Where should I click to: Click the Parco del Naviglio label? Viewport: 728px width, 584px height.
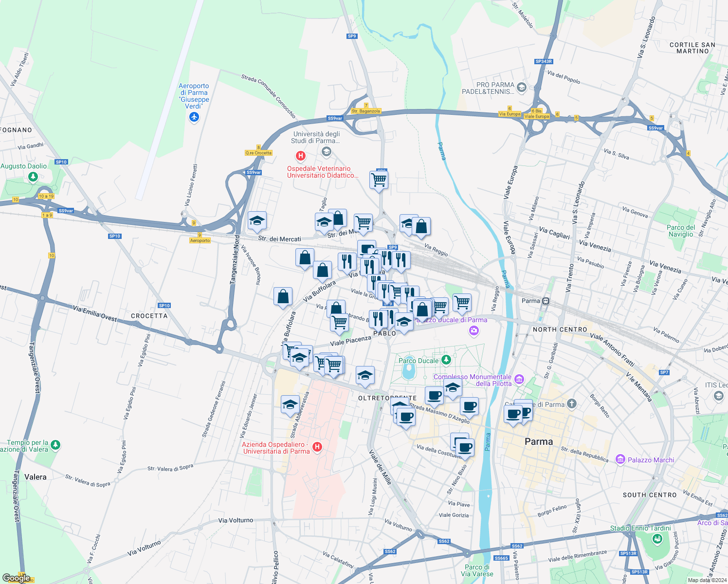[681, 231]
